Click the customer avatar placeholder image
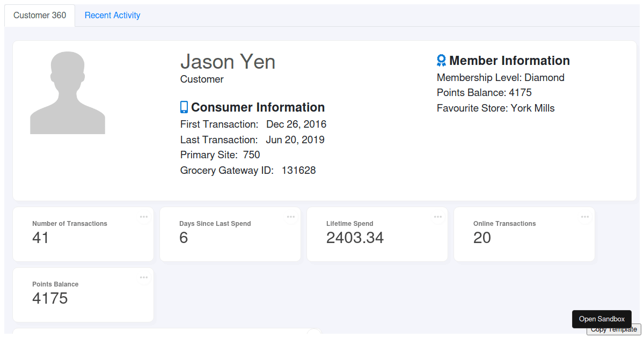The height and width of the screenshot is (338, 644). click(68, 92)
